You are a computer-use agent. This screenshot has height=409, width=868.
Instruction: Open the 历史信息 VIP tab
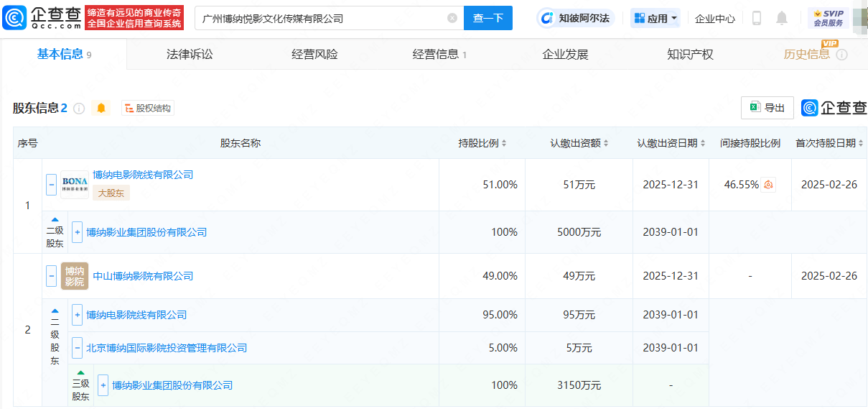807,54
